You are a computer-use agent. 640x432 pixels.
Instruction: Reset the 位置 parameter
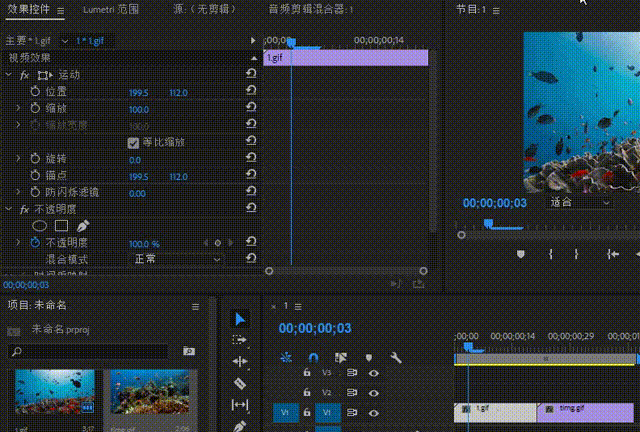pos(250,92)
